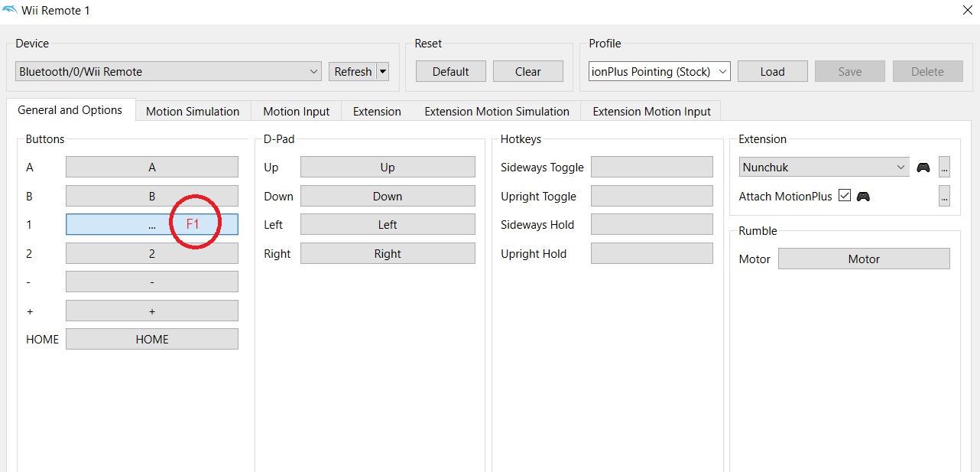Click the gamepad icon beside Nunchuk dropdown

click(x=923, y=168)
